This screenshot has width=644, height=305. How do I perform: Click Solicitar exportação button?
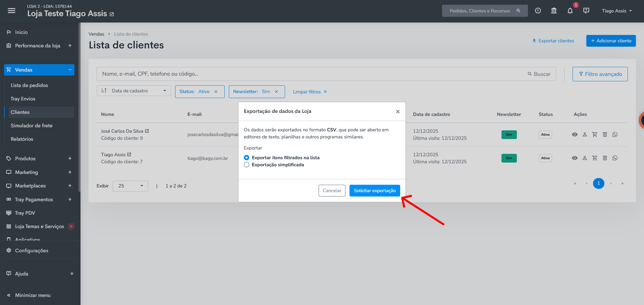[375, 190]
